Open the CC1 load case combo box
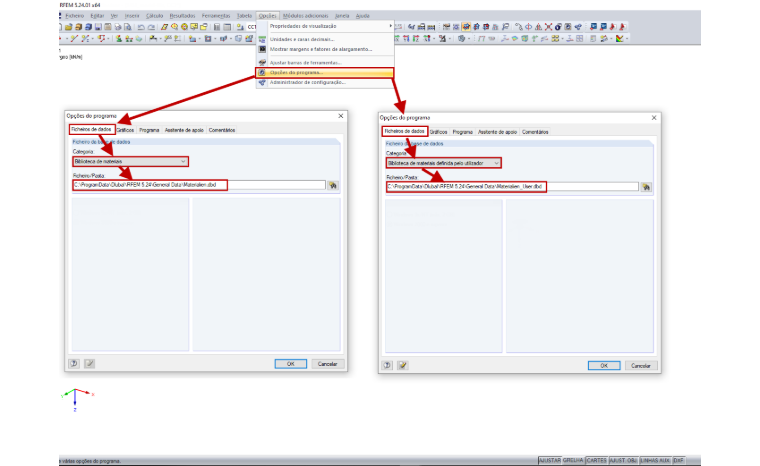760x466 pixels. coord(252,27)
